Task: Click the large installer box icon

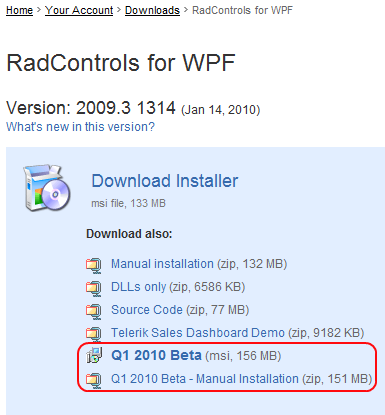Action: [x=47, y=187]
